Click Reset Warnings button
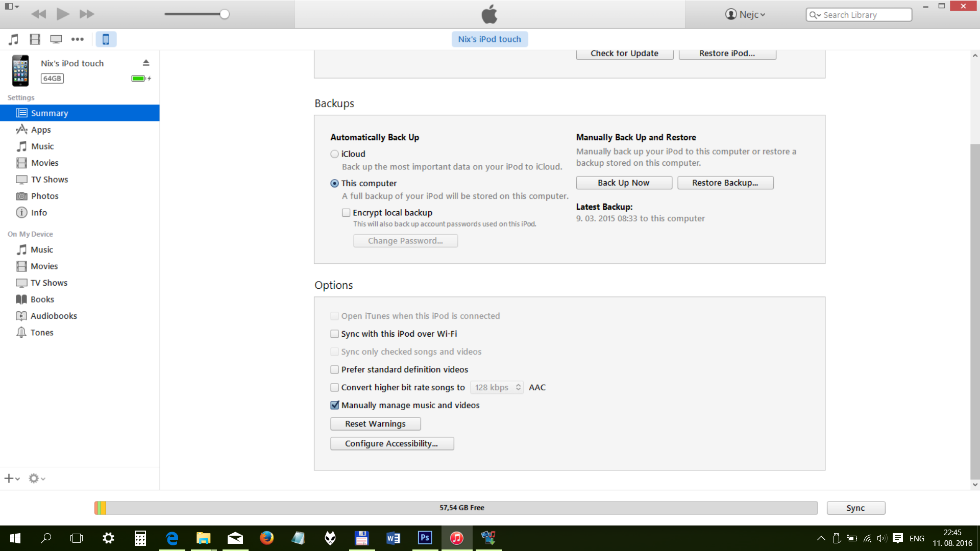 [x=376, y=424]
